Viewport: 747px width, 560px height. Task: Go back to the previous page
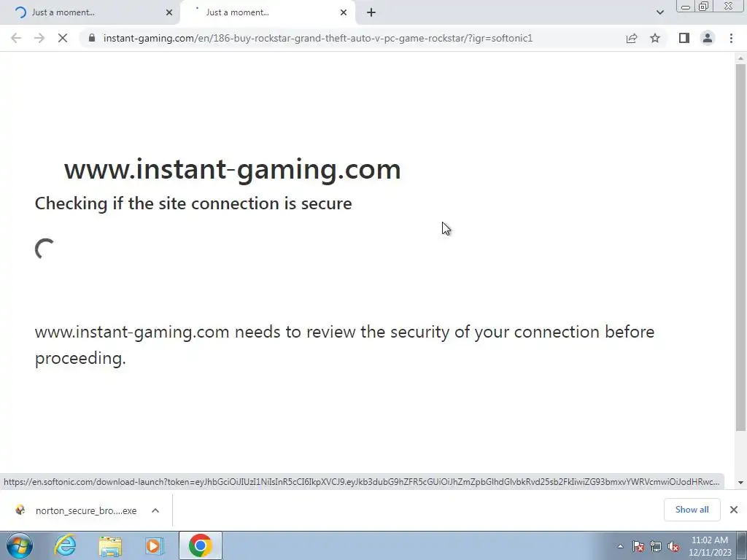pos(16,38)
